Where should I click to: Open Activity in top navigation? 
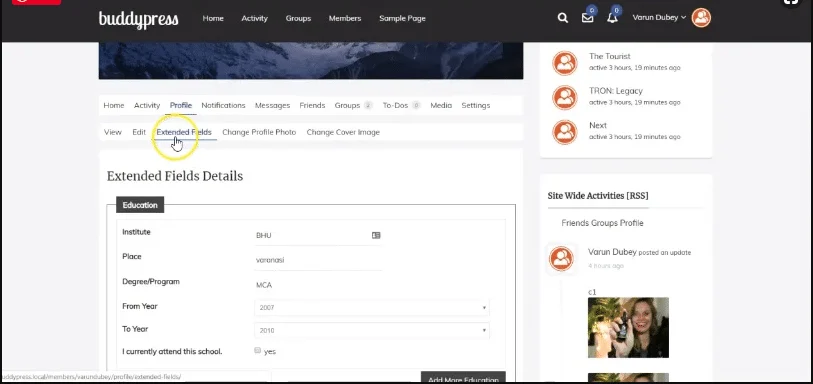[255, 18]
